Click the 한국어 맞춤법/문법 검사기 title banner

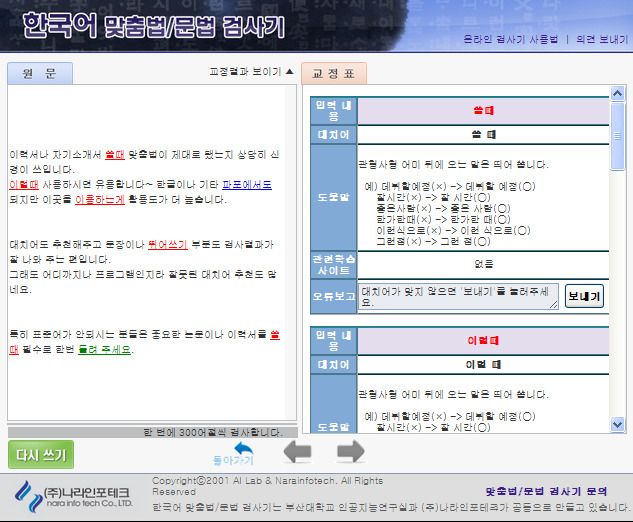click(154, 25)
